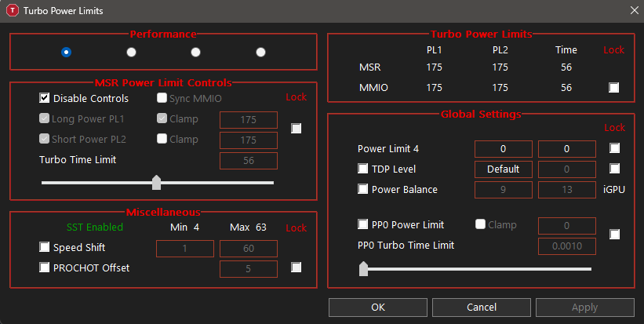The image size is (644, 324).
Task: Click the MSR row label in table
Action: click(370, 67)
